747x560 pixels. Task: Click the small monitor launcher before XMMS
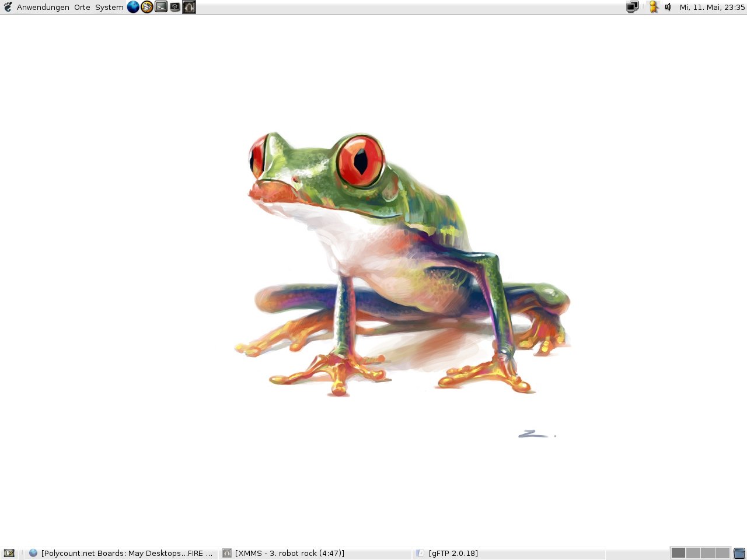(x=175, y=7)
